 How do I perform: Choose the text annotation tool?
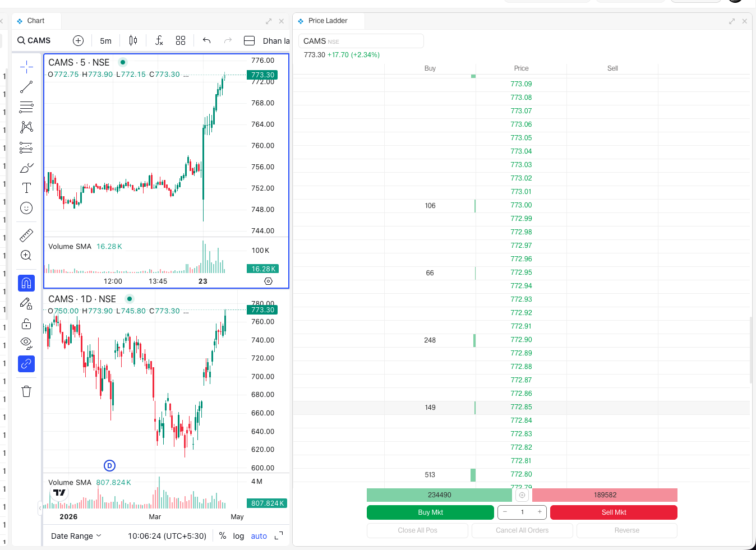[26, 188]
